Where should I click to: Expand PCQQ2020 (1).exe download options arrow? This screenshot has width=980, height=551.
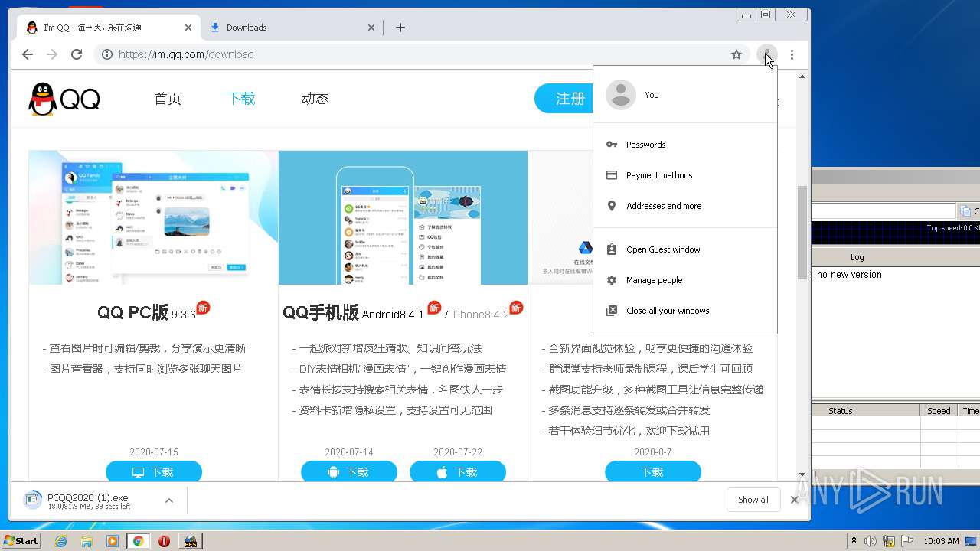pos(169,500)
